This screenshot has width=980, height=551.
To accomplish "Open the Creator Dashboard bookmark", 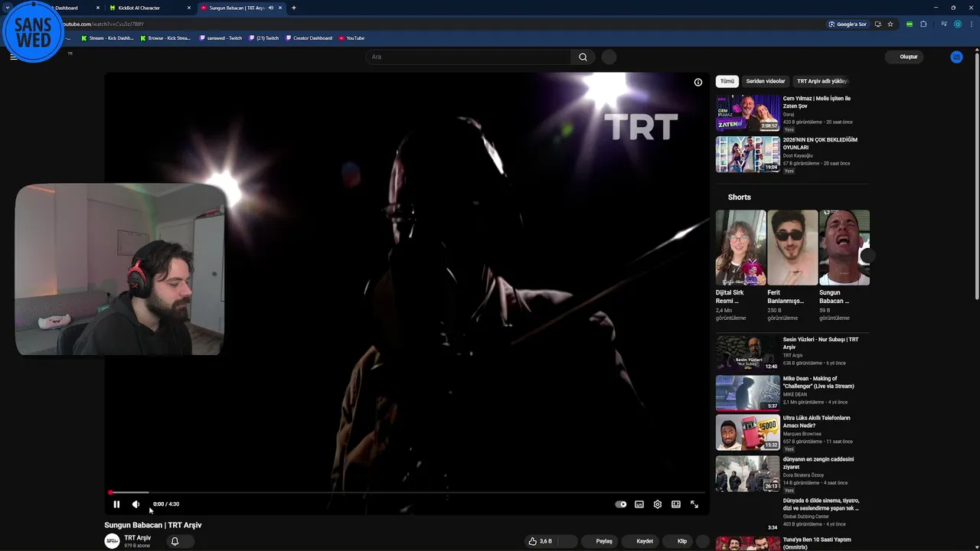I will [x=309, y=37].
